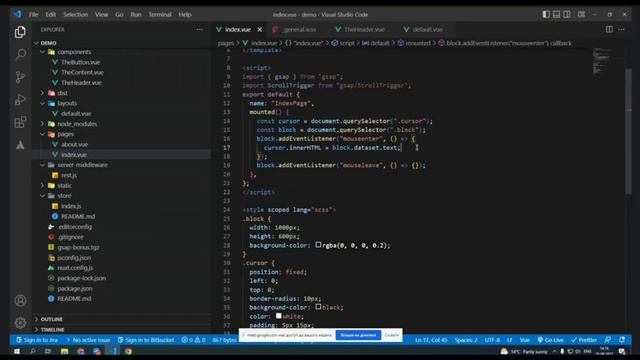Click Go Live in status bar
Screen dimensions: 640x360
[x=550, y=340]
